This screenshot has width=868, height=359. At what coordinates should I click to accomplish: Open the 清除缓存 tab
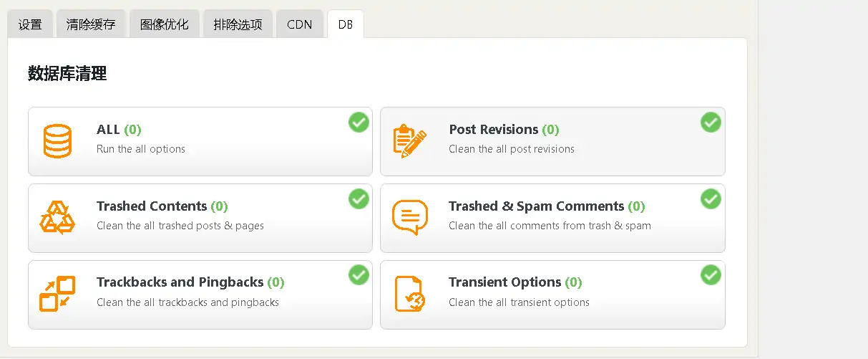(91, 24)
